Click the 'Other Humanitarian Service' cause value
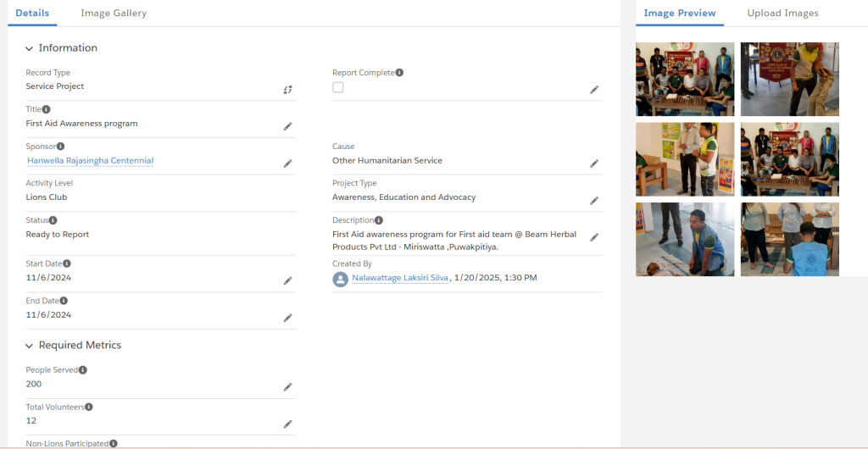Viewport: 868px width, 449px height. [x=387, y=161]
